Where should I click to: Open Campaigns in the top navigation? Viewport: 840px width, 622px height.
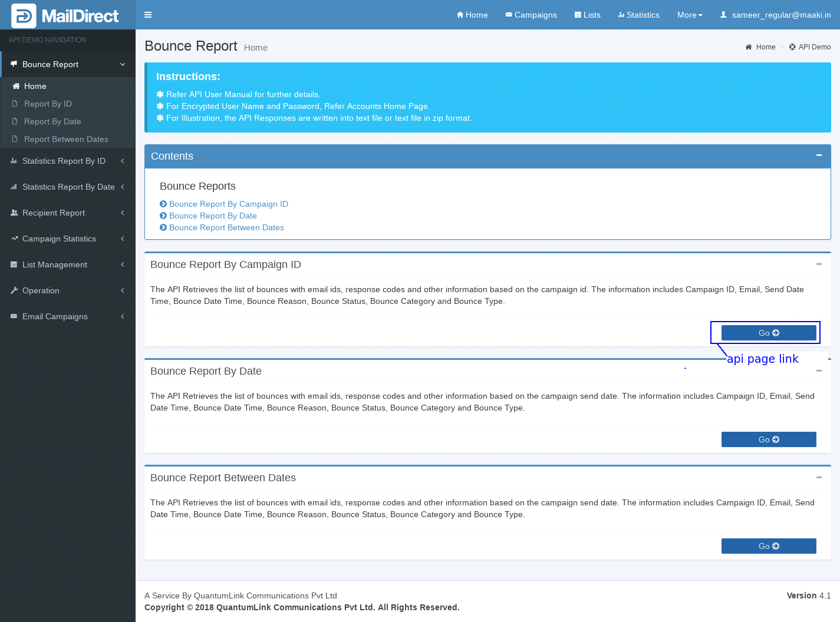531,15
